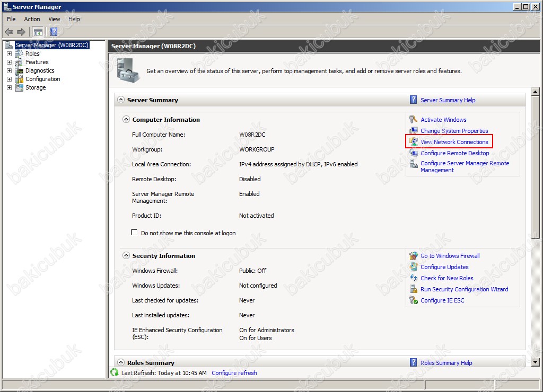The width and height of the screenshot is (543, 392).
Task: Expand the Configuration tree node
Action: [x=10, y=79]
